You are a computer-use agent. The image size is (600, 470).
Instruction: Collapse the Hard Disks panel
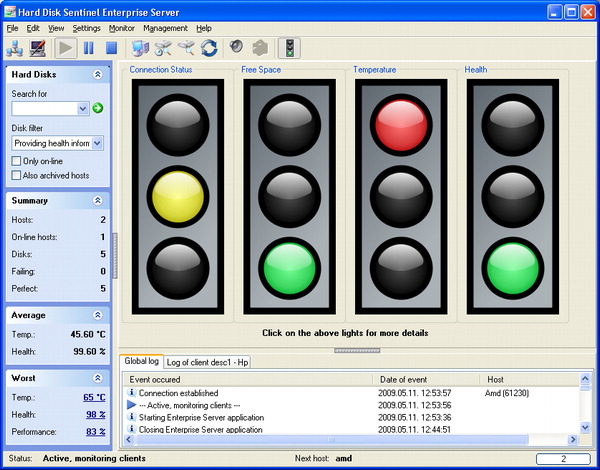tap(98, 74)
